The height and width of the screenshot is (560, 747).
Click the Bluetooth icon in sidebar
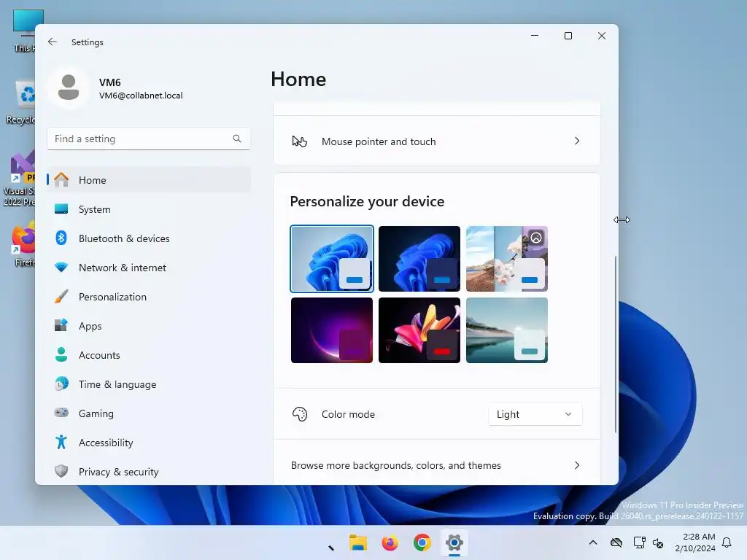click(61, 238)
